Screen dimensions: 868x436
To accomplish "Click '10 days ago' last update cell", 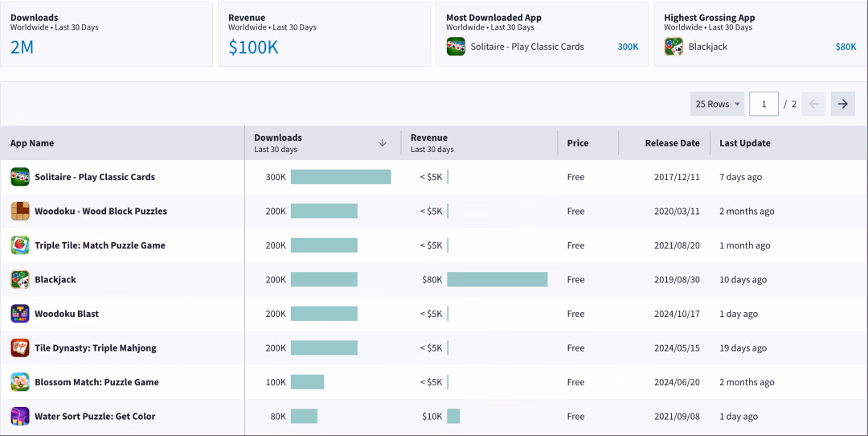I will 743,279.
